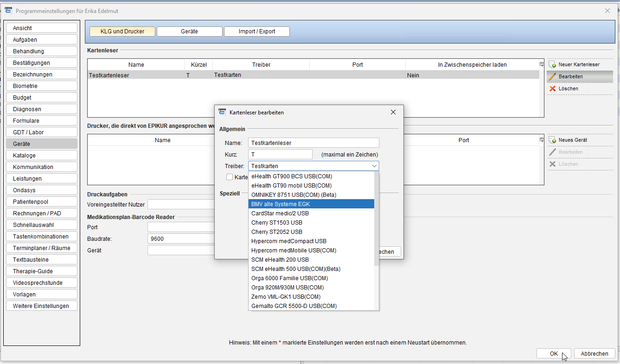Open Ansicht settings in sidebar

[42, 28]
